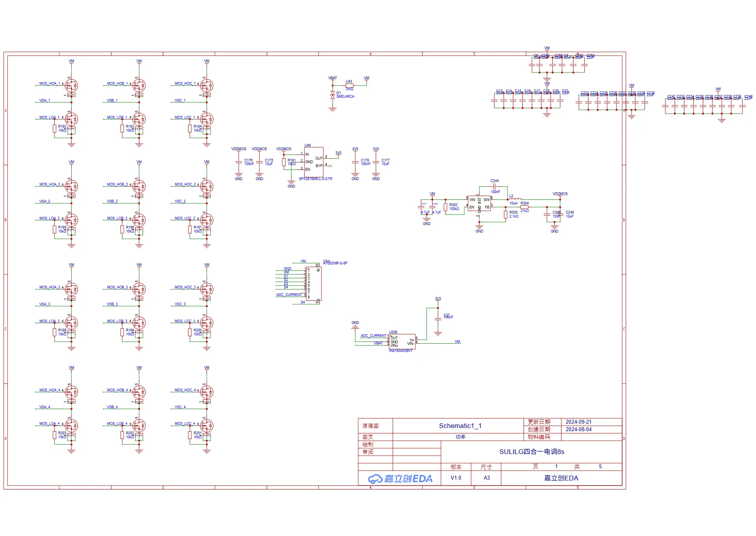Select resistor R303 2.1kΩ
This screenshot has height=536, width=756.
point(506,214)
